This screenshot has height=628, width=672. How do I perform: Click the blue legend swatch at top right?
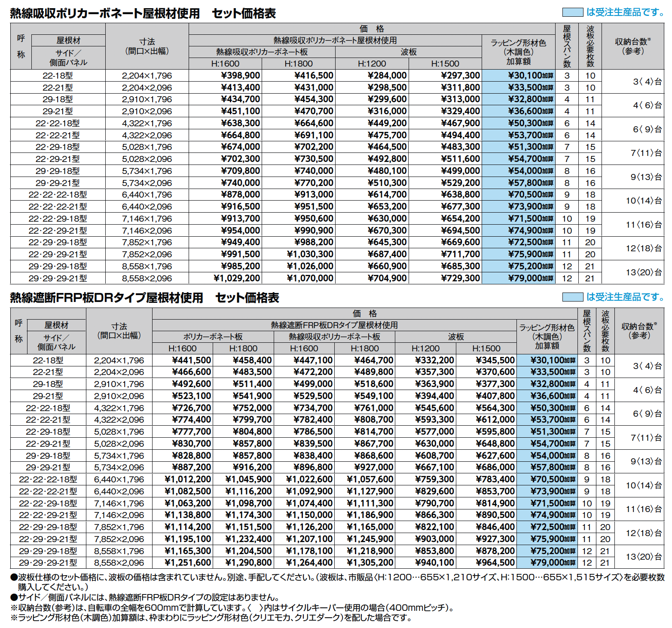tap(572, 12)
